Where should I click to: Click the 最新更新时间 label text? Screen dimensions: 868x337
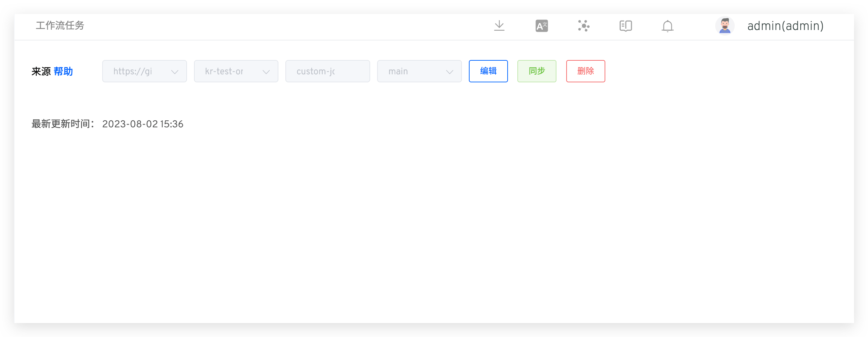click(x=61, y=124)
